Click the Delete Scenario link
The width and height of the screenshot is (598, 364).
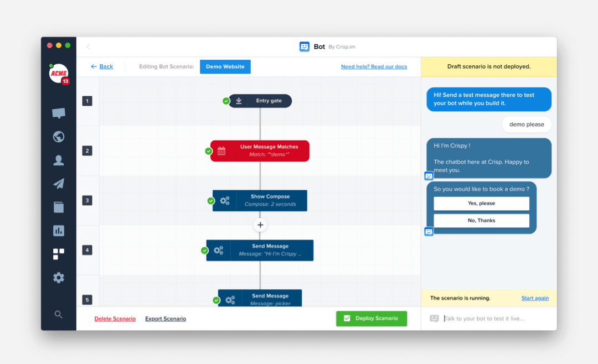pyautogui.click(x=115, y=319)
